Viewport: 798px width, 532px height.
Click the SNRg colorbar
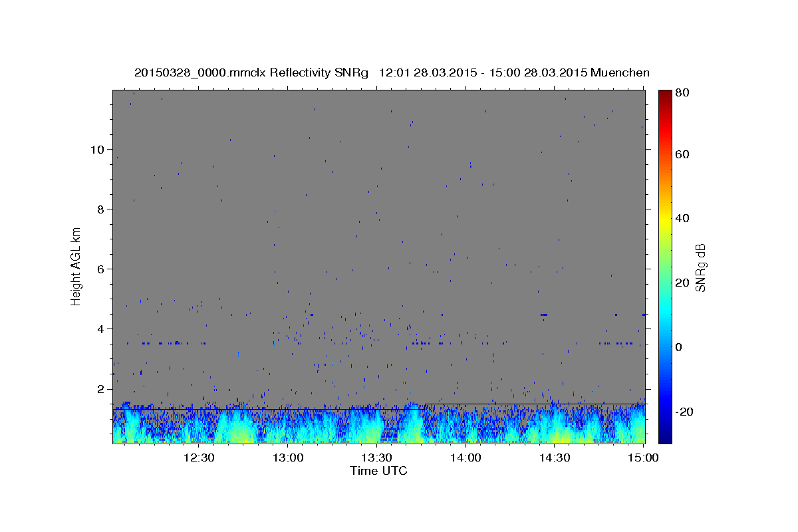pos(665,266)
